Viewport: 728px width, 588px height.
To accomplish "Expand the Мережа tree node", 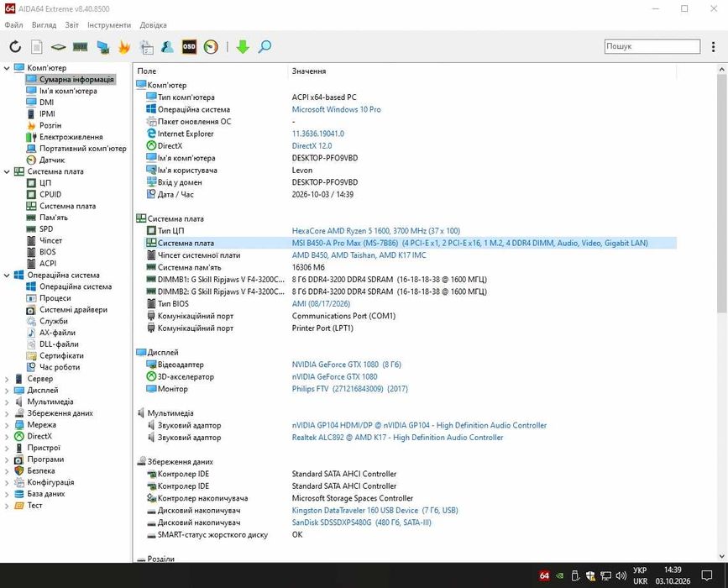I will tap(7, 425).
